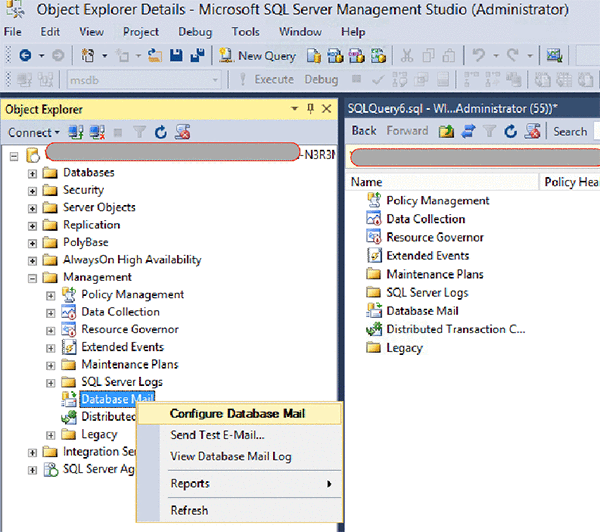Click the Undo arrow icon

pos(478,56)
